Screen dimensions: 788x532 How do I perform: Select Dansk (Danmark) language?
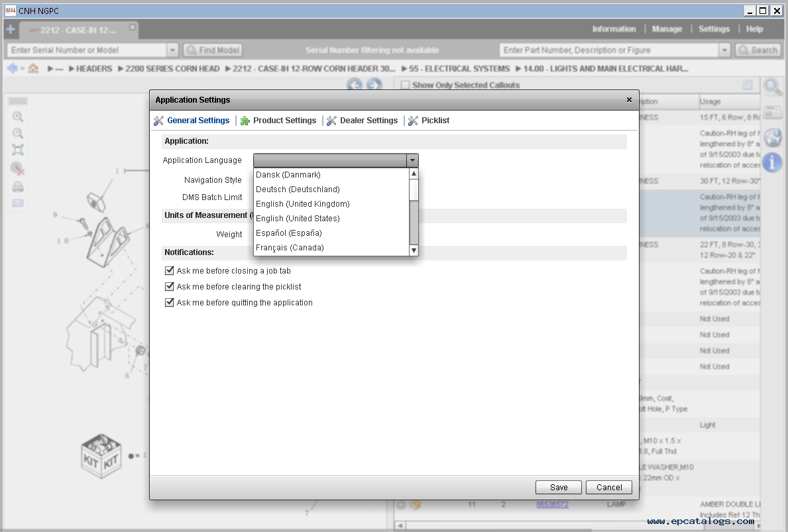click(331, 175)
